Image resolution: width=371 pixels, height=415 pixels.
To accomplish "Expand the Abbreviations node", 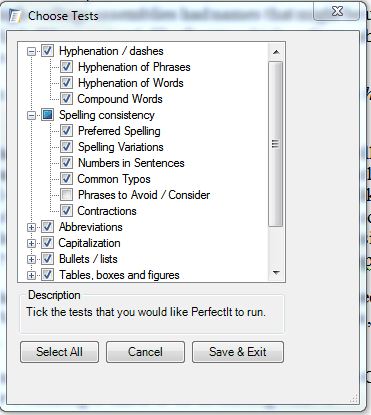I will [x=31, y=227].
